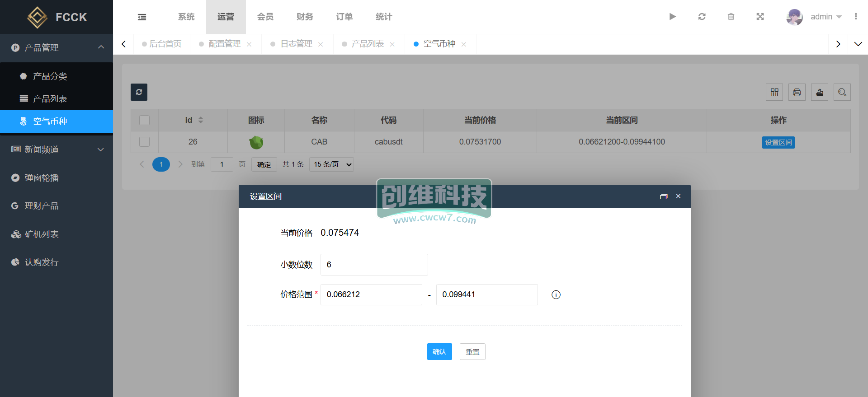Click the 重置 button in dialog
868x397 pixels.
point(472,352)
